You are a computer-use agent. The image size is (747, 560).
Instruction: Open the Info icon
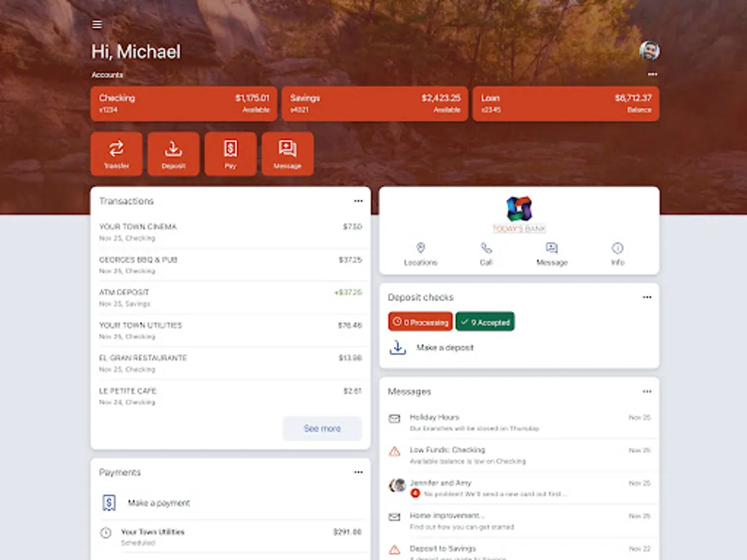pyautogui.click(x=618, y=248)
